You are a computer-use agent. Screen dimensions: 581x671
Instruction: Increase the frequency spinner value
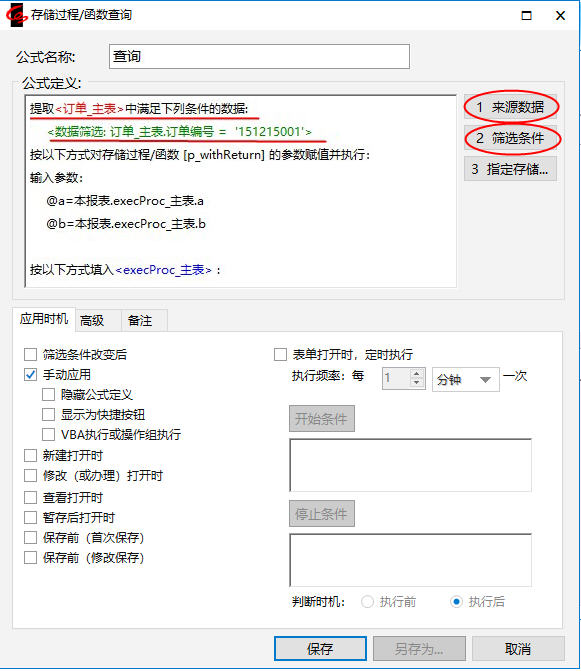[x=416, y=374]
